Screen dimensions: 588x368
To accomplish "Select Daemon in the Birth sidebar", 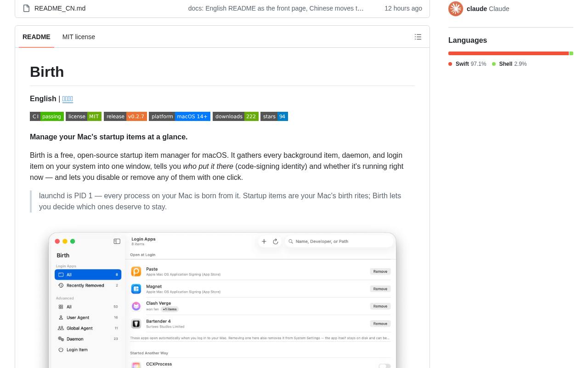I will (88, 339).
